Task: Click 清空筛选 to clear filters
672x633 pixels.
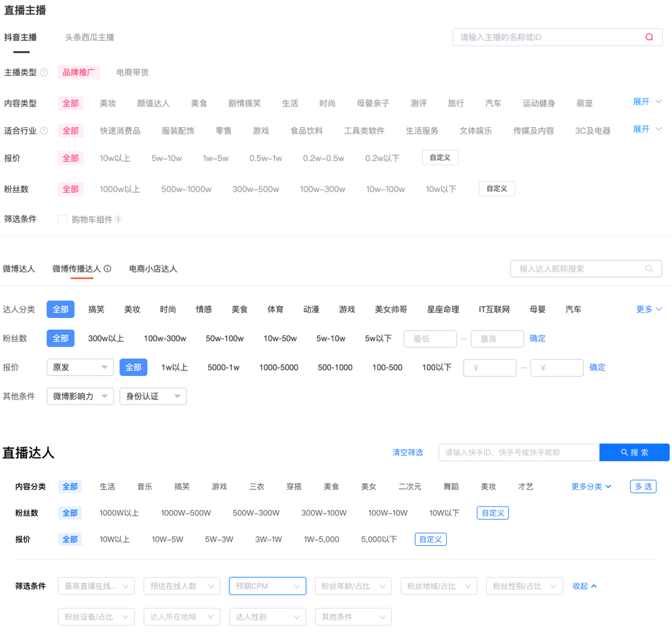Action: (x=407, y=453)
